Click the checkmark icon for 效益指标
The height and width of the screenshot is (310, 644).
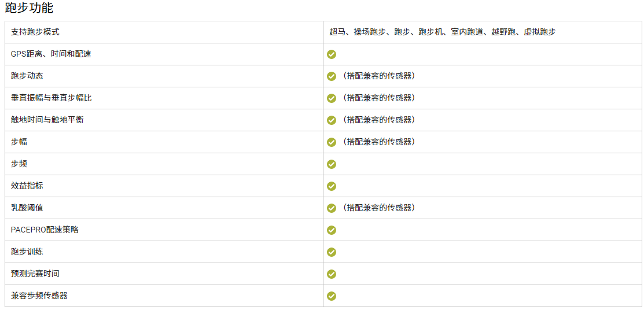pyautogui.click(x=332, y=186)
